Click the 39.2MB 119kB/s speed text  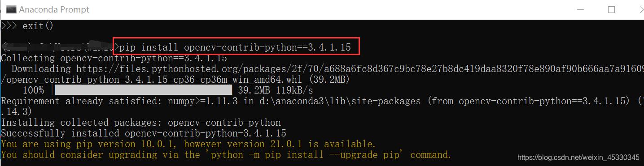click(x=276, y=90)
